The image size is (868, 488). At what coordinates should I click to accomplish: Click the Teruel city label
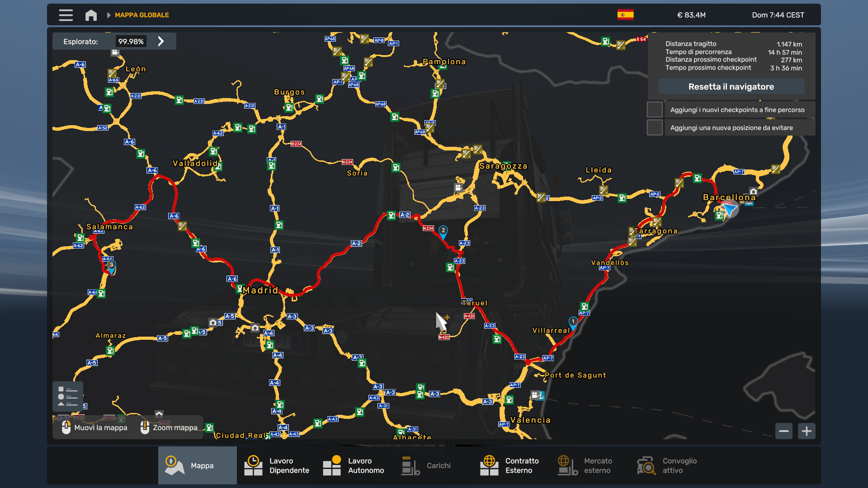tap(475, 303)
